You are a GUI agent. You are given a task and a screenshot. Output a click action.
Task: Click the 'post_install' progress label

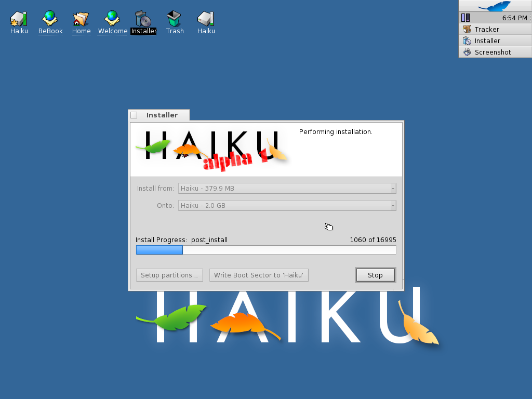tap(209, 240)
